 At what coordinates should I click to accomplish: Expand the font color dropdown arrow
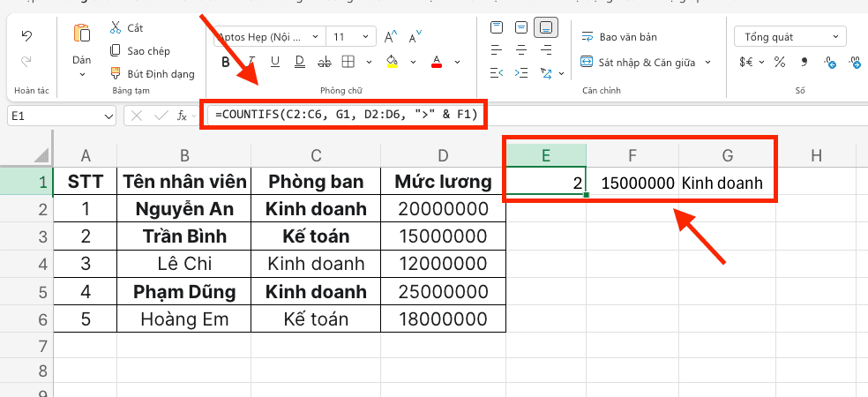[x=457, y=62]
